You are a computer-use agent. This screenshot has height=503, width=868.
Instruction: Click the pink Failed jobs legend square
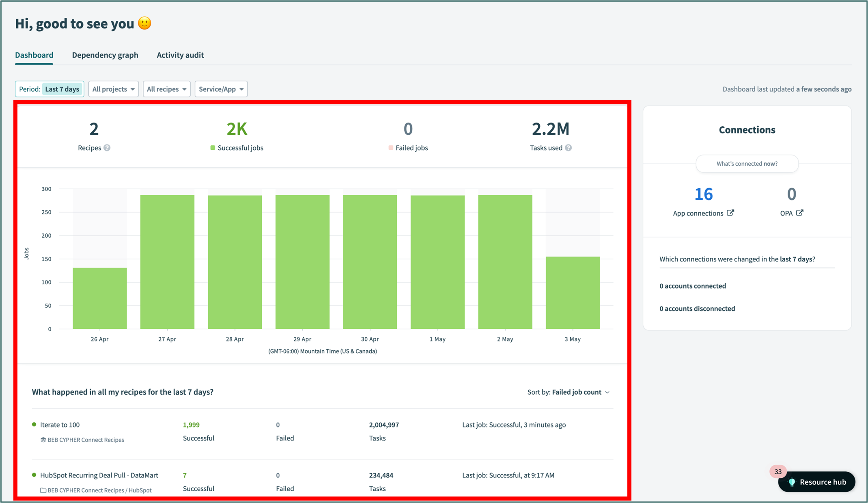(x=391, y=148)
